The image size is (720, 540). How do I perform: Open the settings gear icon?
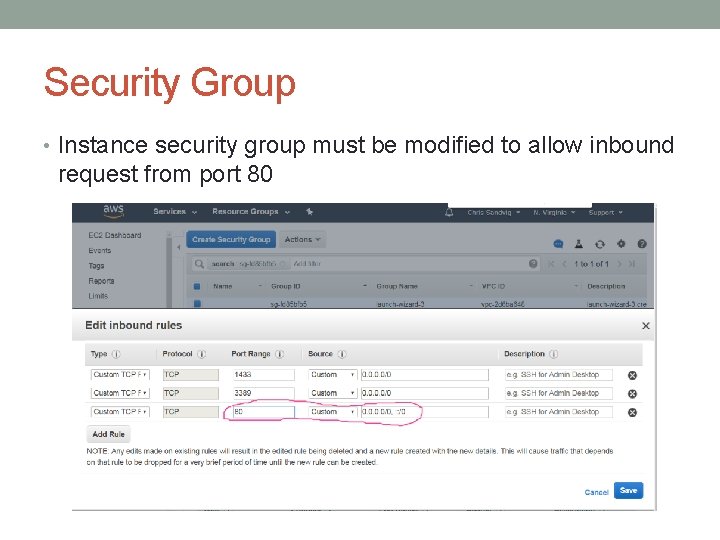click(x=621, y=244)
